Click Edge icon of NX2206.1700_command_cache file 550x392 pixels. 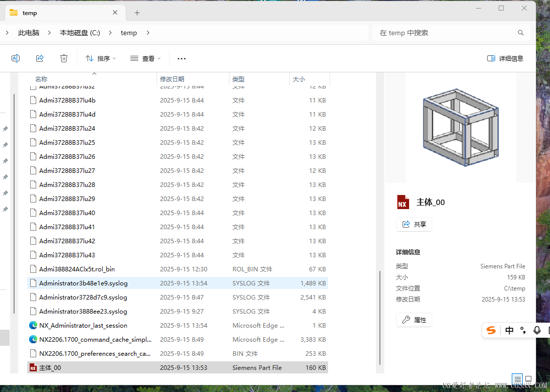coord(33,339)
